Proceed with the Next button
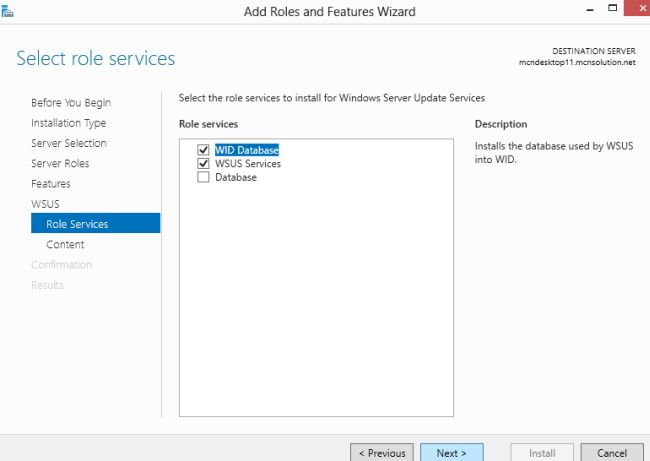The image size is (650, 461). coord(451,452)
